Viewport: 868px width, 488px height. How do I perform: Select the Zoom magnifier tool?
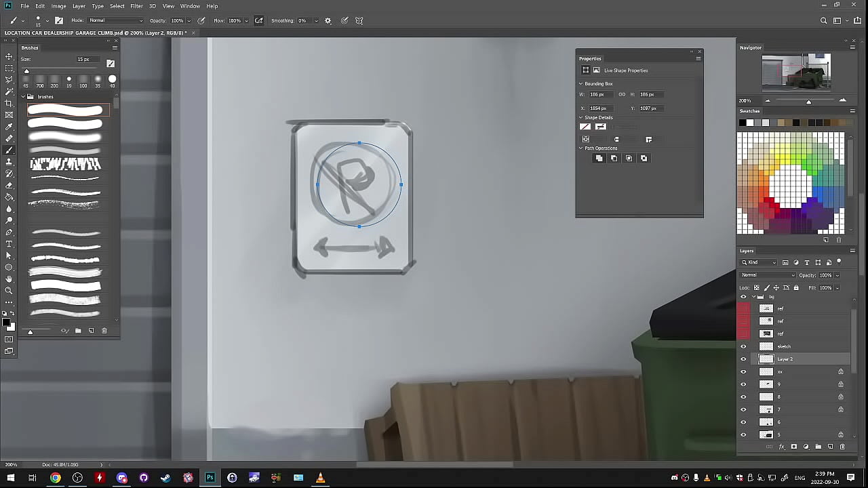point(9,291)
